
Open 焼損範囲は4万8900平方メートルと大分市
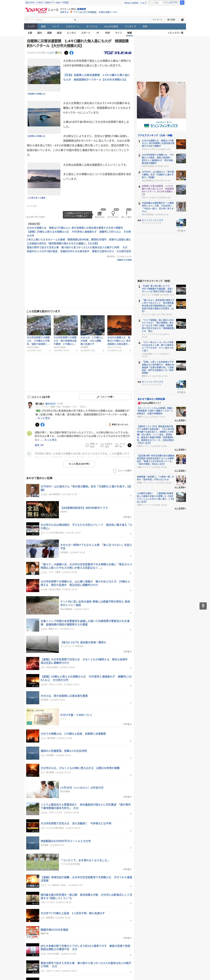pos(66,841)
